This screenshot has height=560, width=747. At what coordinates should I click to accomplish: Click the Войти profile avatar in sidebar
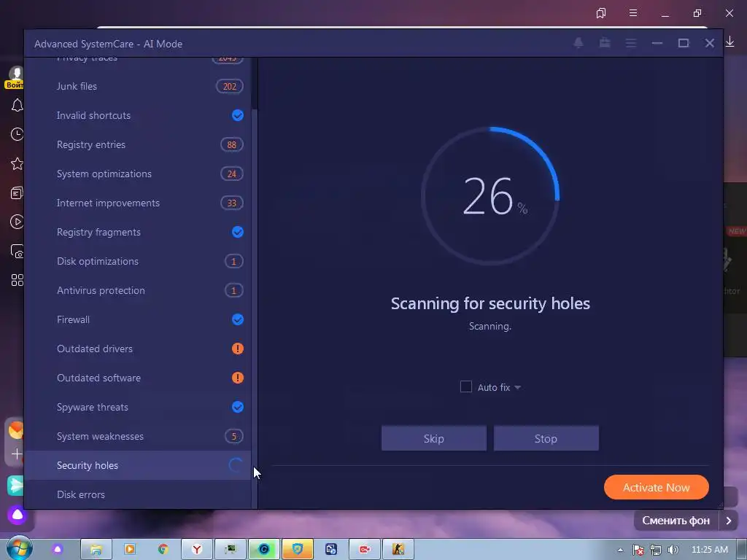pos(15,77)
